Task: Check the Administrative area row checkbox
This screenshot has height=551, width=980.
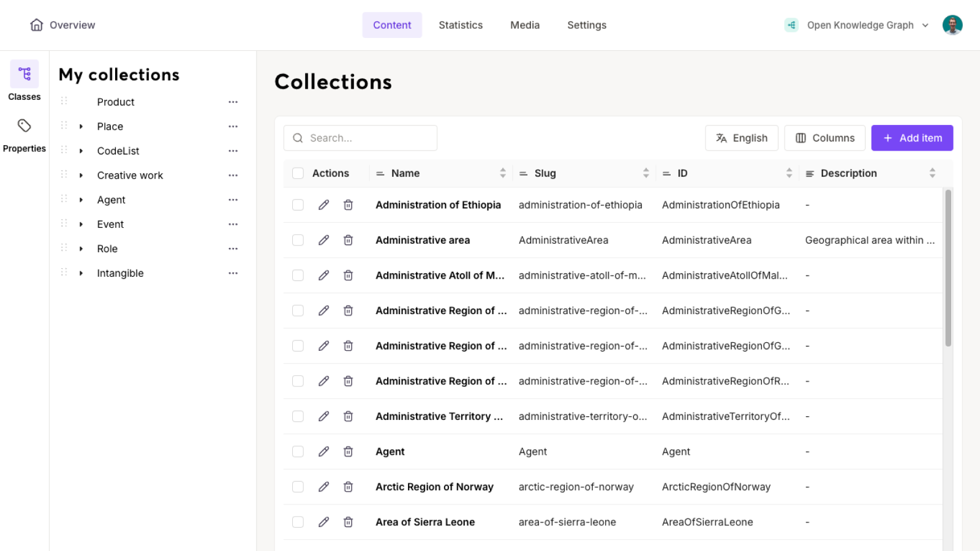Action: 298,240
